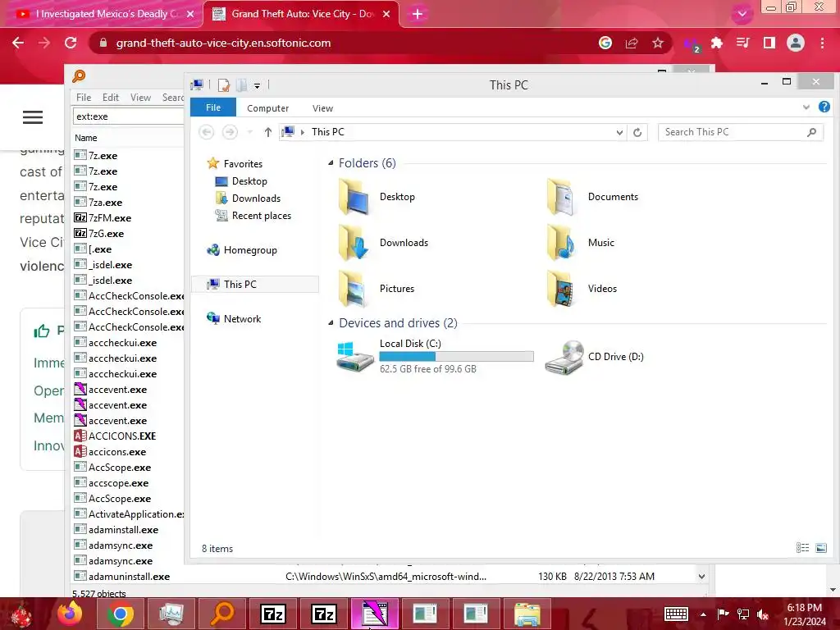Image resolution: width=840 pixels, height=630 pixels.
Task: Go up one level with the up arrow
Action: (x=268, y=132)
